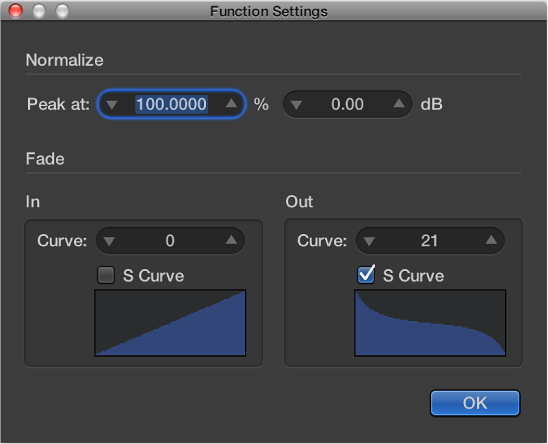Click the Fade In curve preview graph
This screenshot has height=444, width=548.
pyautogui.click(x=170, y=323)
